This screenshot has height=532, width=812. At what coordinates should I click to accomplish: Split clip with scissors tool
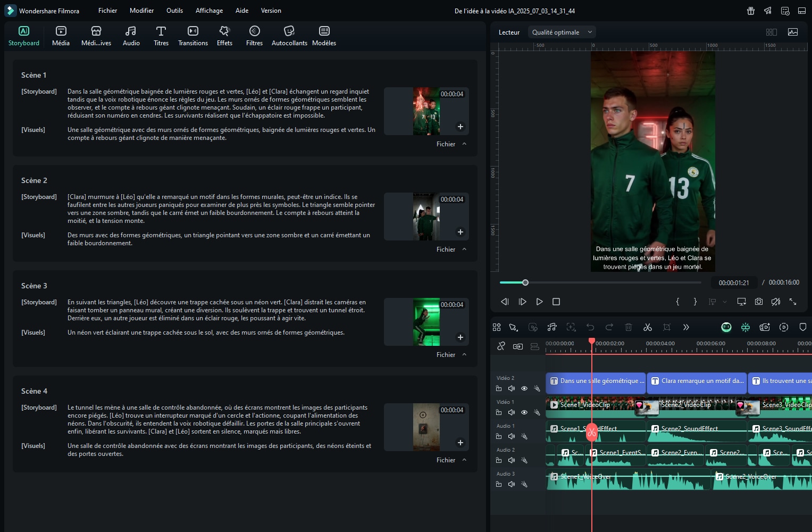point(648,327)
